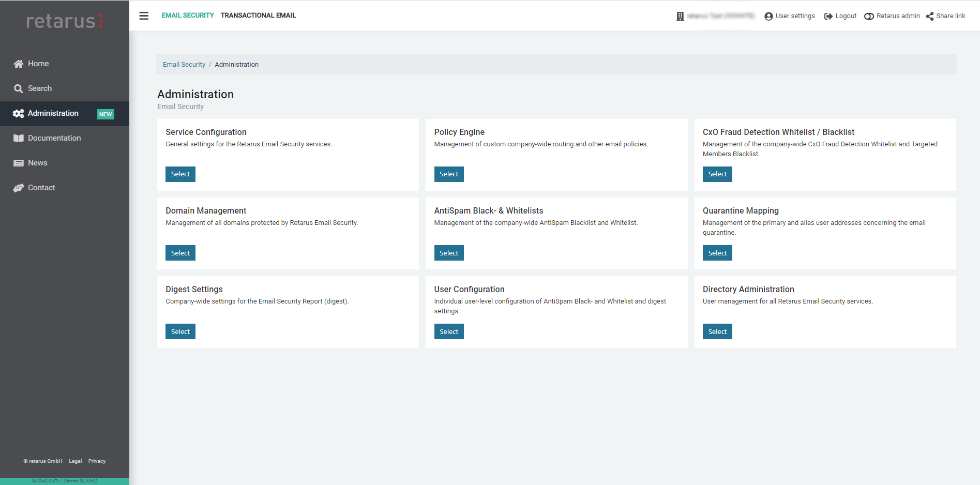Screen dimensions: 980x485
Task: Open the EMAIL SECURITY tab
Action: click(188, 16)
